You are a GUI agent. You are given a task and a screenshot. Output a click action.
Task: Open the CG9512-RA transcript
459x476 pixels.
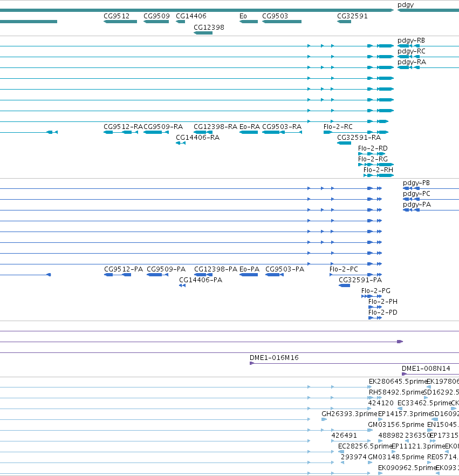(121, 132)
